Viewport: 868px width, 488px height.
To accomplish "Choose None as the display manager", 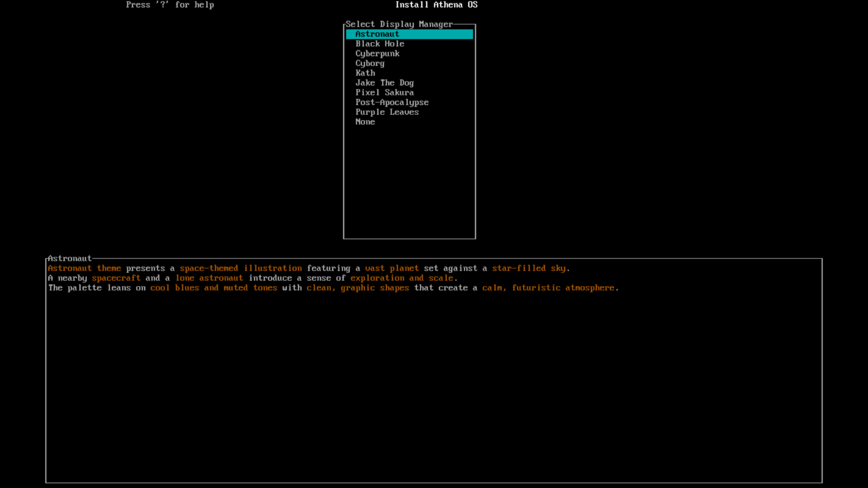I will tap(365, 122).
